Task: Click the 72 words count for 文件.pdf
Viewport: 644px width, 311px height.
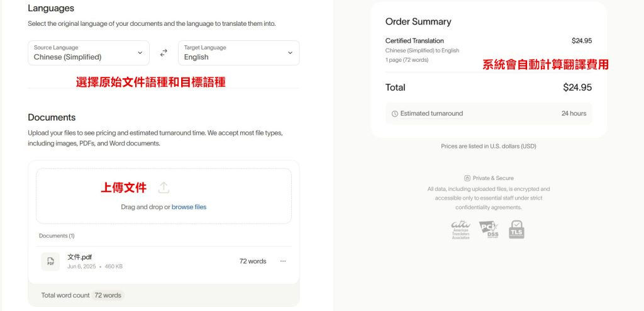Action: (x=253, y=261)
